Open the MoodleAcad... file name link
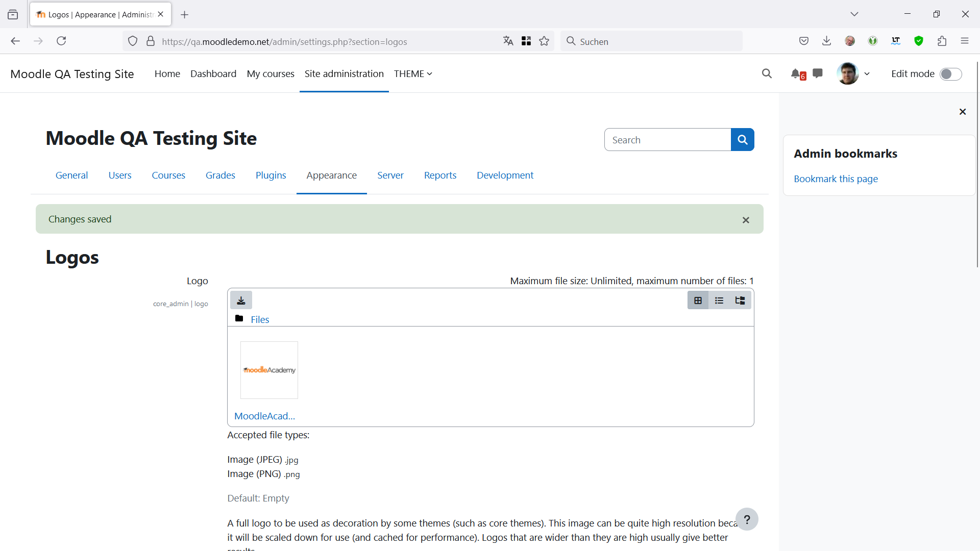 click(264, 416)
